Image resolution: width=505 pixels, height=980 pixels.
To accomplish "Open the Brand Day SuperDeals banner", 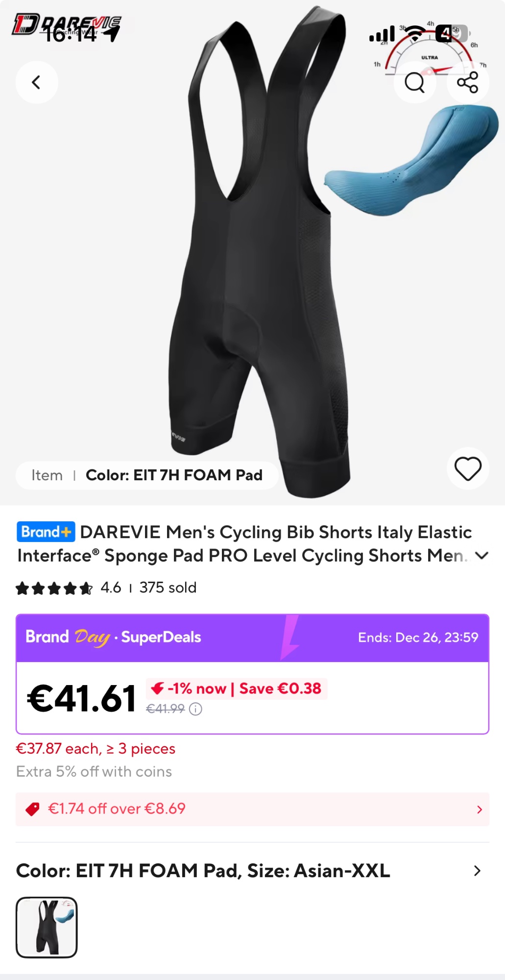I will [x=252, y=637].
